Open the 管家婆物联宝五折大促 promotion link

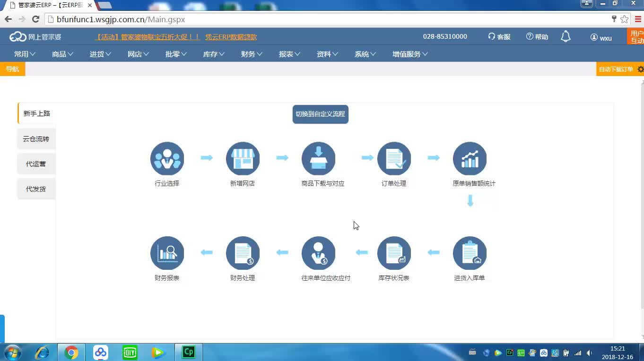[x=148, y=37]
